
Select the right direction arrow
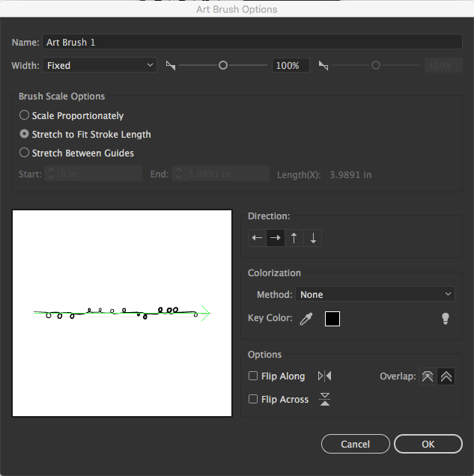(x=276, y=239)
